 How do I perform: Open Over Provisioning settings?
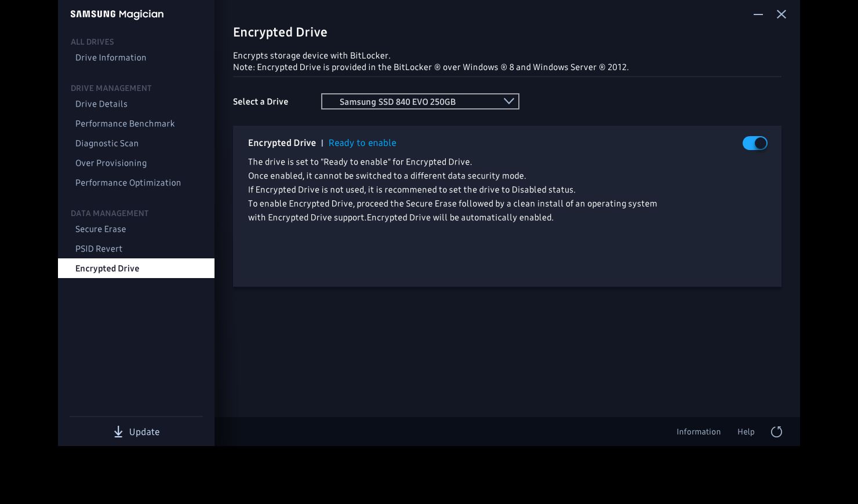tap(111, 163)
